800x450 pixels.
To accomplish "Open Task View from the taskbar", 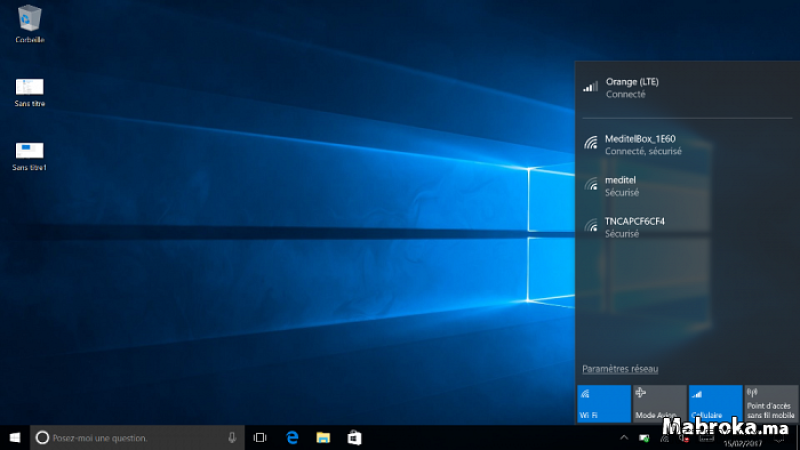I will tap(260, 438).
